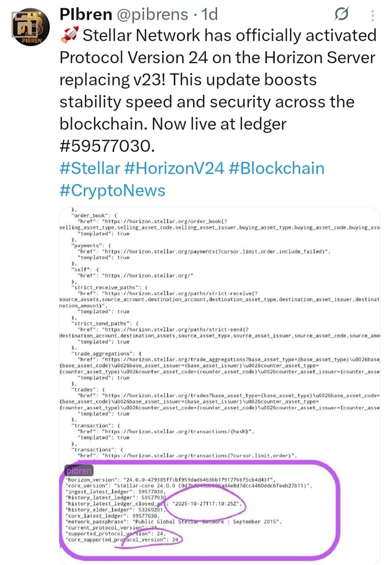Open the tweet's 1d timestamp
Viewport: 392px width, 565px height.
coord(210,14)
